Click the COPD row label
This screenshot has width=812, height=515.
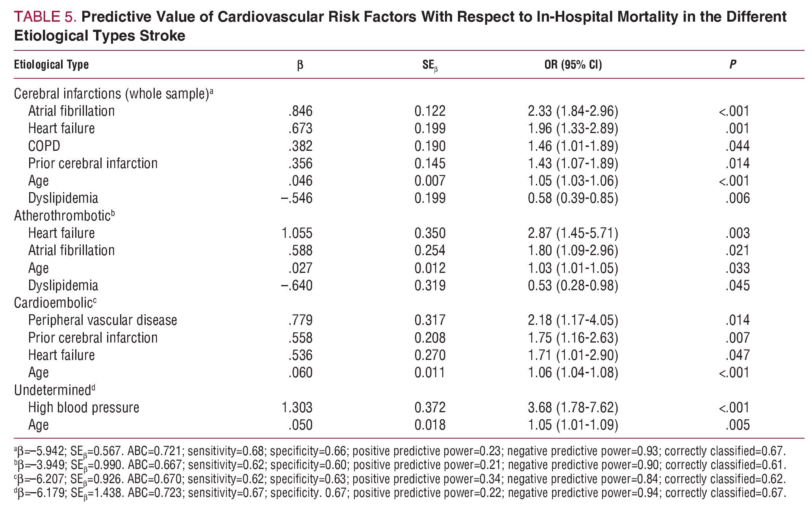tap(44, 146)
